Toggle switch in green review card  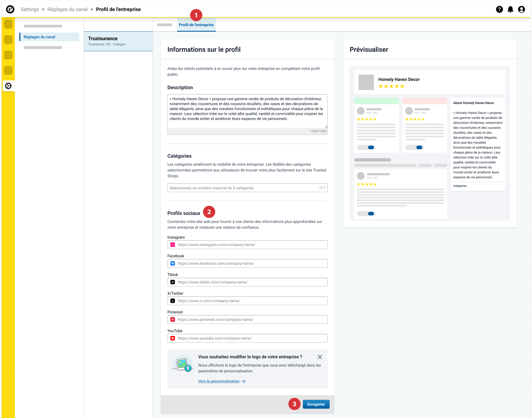[x=366, y=147]
